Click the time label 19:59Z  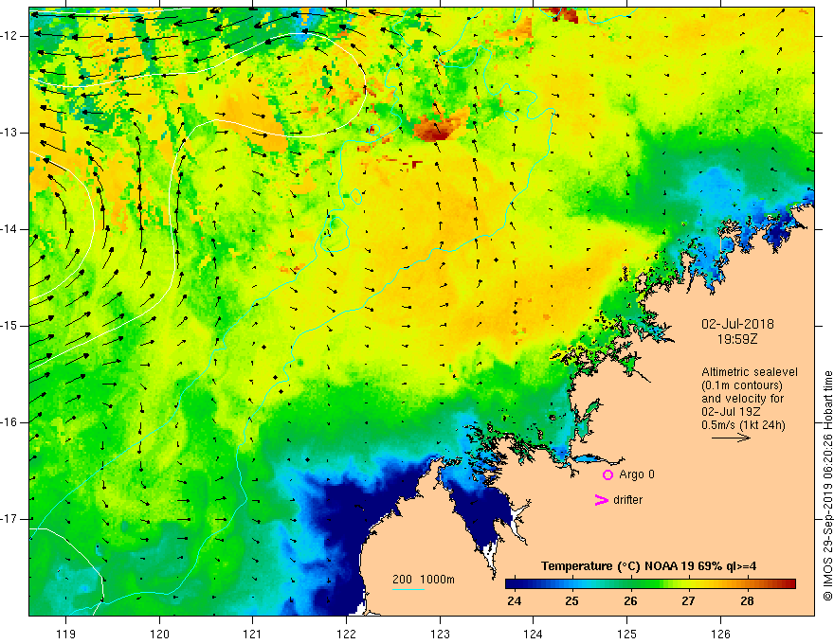(737, 339)
